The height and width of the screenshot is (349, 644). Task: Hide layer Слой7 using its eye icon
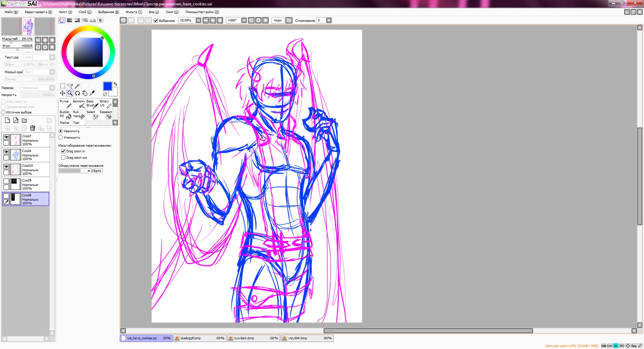tap(6, 137)
